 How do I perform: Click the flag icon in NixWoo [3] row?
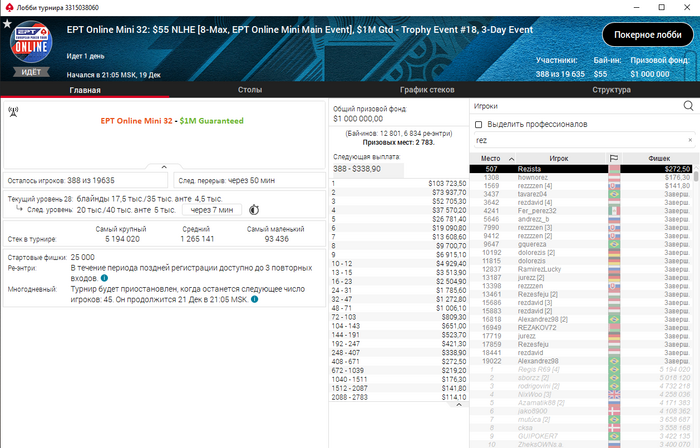click(614, 394)
